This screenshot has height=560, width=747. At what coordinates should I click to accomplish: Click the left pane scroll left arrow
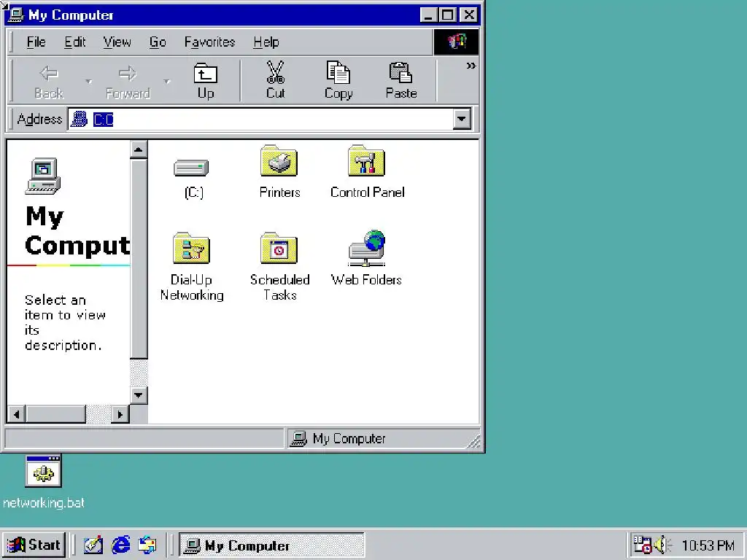coord(17,414)
